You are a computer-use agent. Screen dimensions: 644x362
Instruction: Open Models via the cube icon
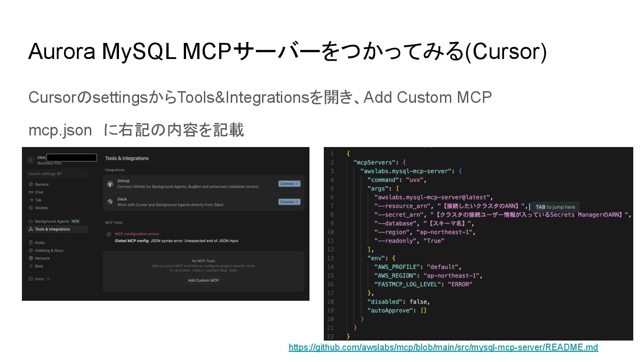pyautogui.click(x=30, y=208)
